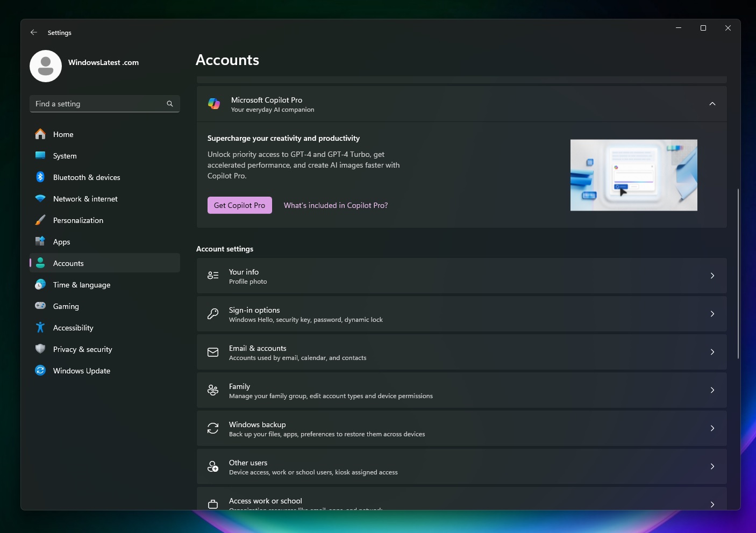Select Windows Update in sidebar
756x533 pixels.
[105, 370]
